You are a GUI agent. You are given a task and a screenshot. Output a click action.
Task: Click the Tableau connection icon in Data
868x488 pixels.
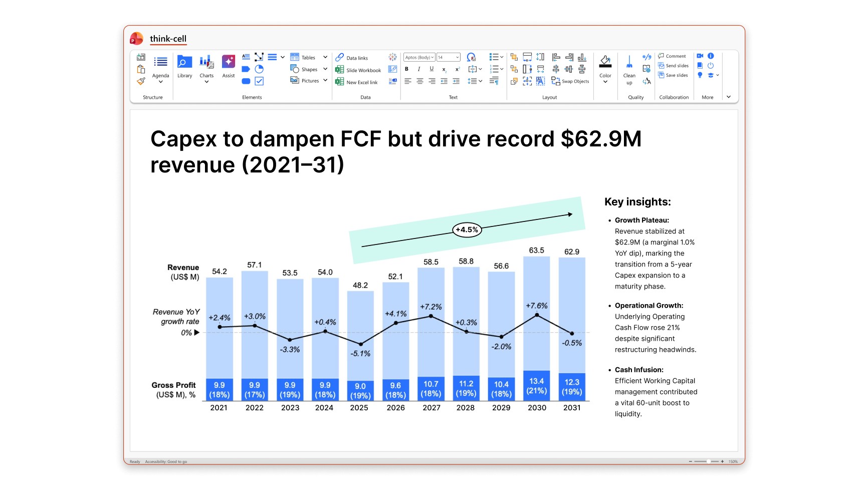(393, 57)
